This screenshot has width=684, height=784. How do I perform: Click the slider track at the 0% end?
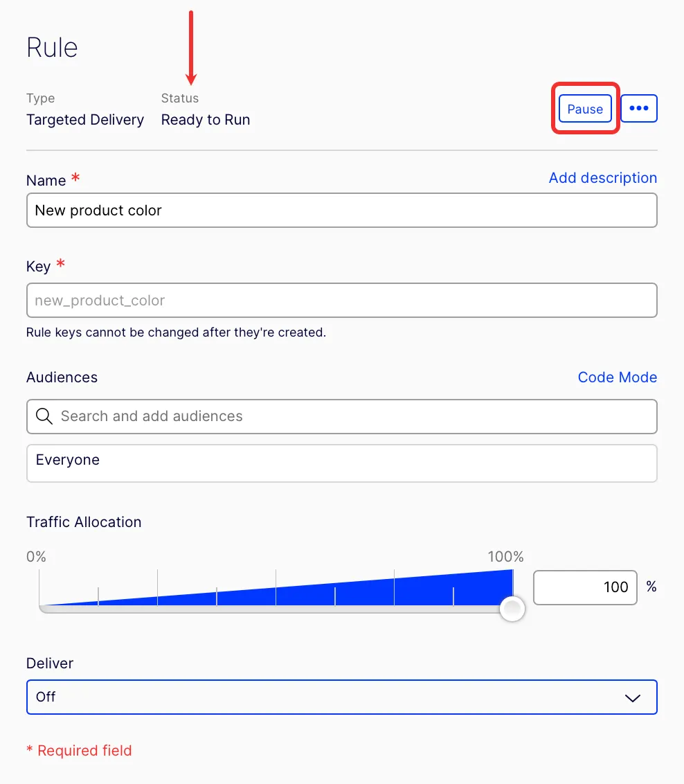42,609
